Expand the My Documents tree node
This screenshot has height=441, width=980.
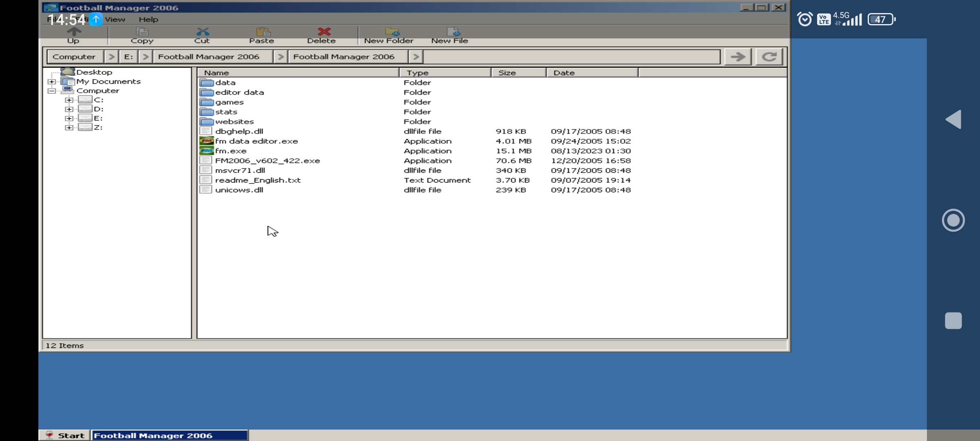pyautogui.click(x=51, y=82)
